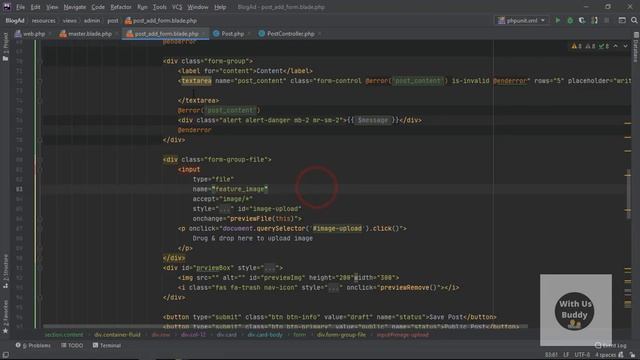Screen dimensions: 640x360
Task: Place cursor in "feature_image" name value
Action: click(240, 189)
